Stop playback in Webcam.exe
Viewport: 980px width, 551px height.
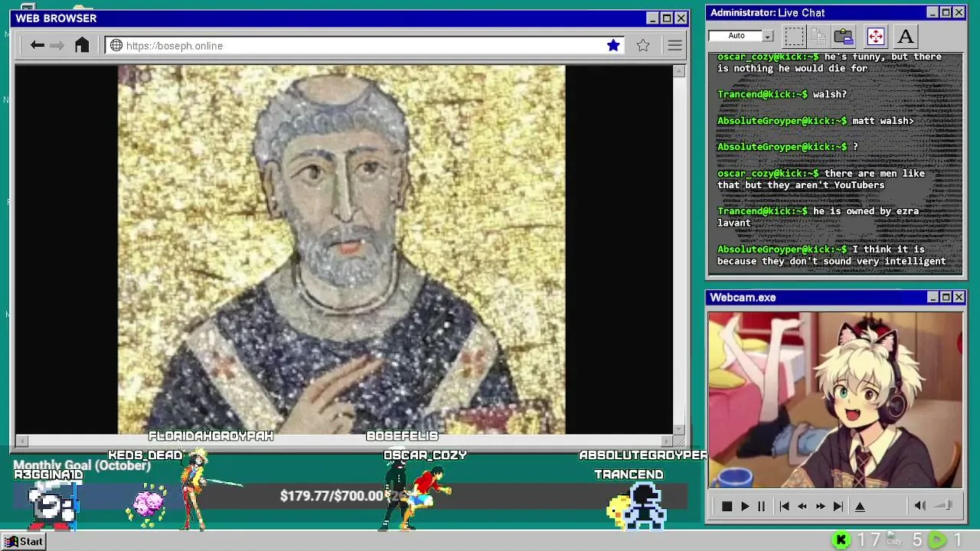pos(727,506)
